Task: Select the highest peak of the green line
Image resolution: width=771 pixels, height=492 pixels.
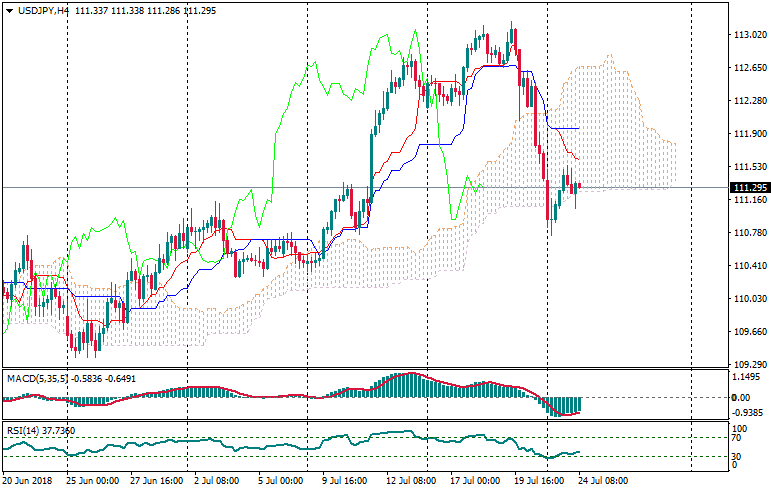Action: tap(390, 31)
